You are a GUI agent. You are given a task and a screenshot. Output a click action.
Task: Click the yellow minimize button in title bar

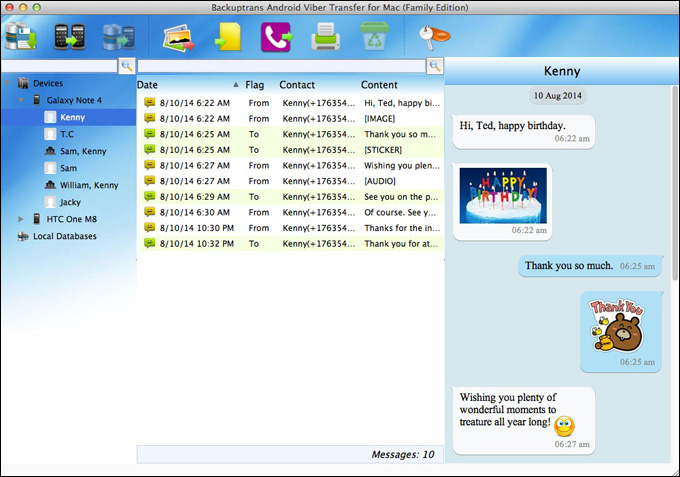tap(23, 7)
